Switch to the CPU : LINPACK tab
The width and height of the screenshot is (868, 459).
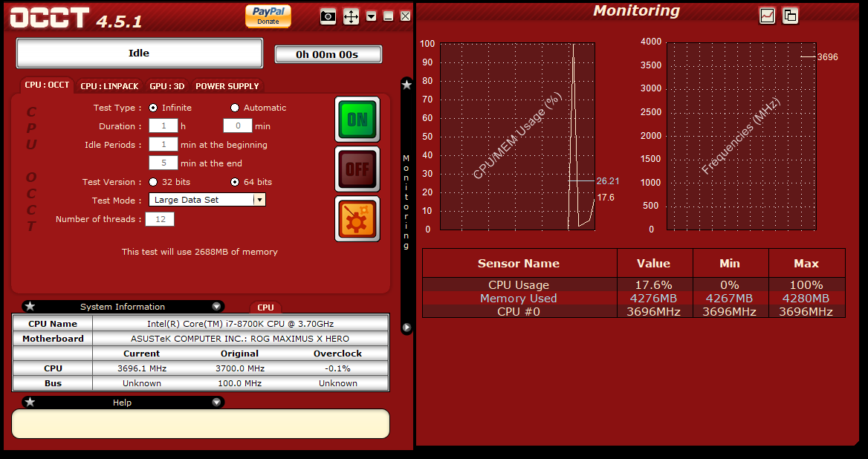tap(109, 85)
